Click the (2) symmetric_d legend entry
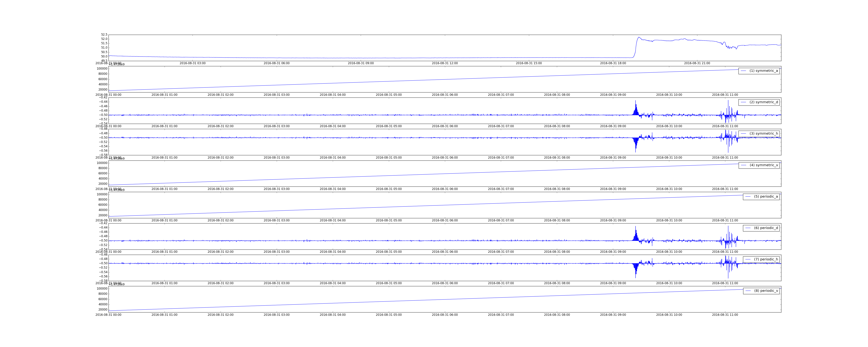This screenshot has width=868, height=347. [x=759, y=102]
